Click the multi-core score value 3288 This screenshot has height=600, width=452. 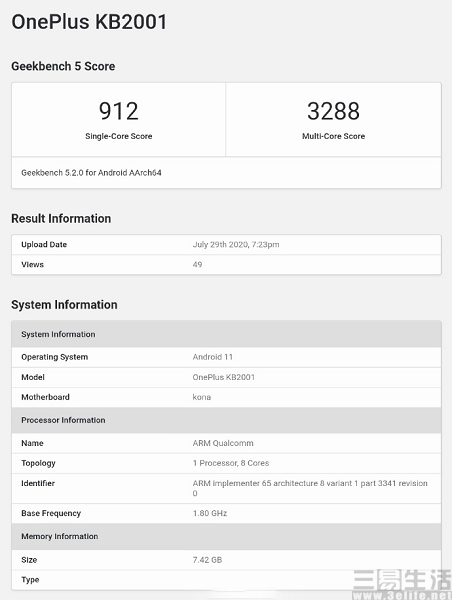[333, 111]
